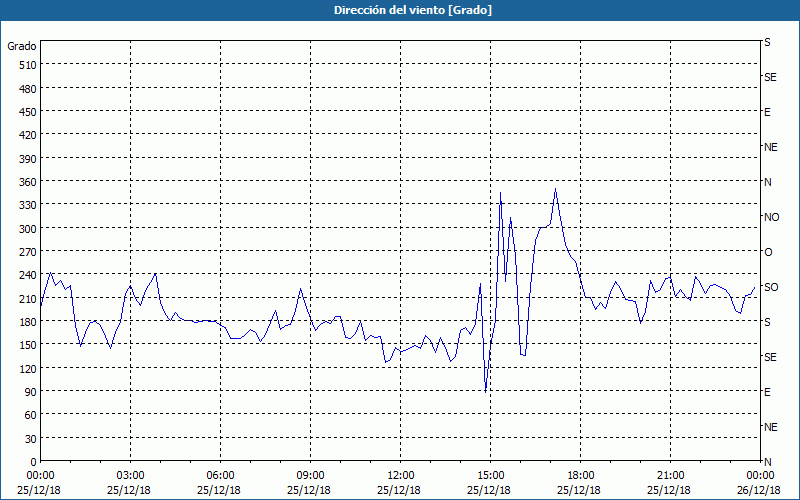Select the 60 degree axis label
800x500 pixels.
pyautogui.click(x=30, y=415)
